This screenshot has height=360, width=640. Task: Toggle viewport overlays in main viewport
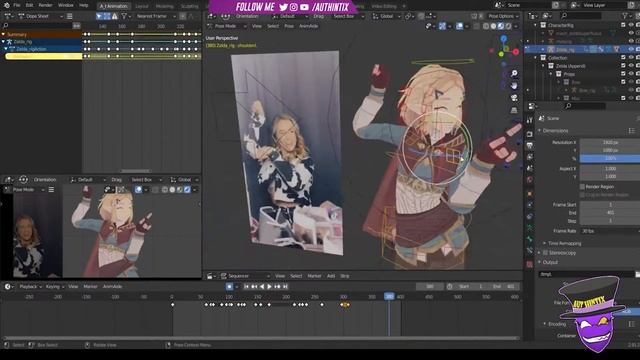pyautogui.click(x=460, y=26)
